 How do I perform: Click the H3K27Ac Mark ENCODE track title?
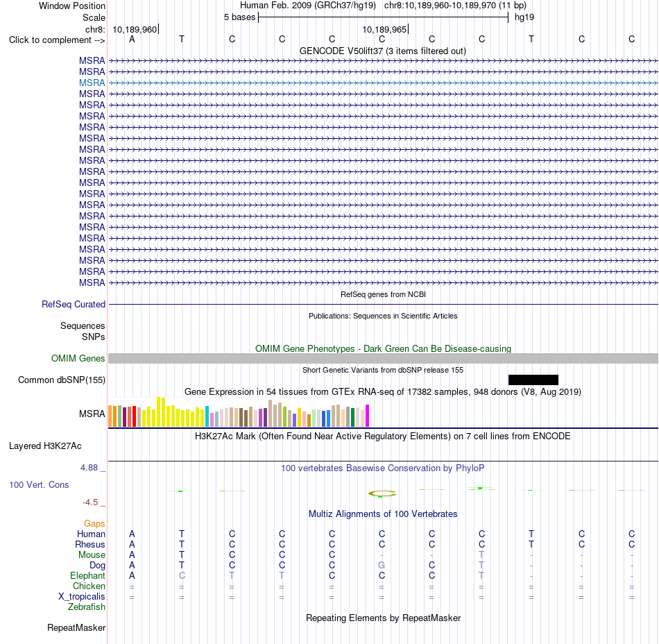pyautogui.click(x=382, y=436)
